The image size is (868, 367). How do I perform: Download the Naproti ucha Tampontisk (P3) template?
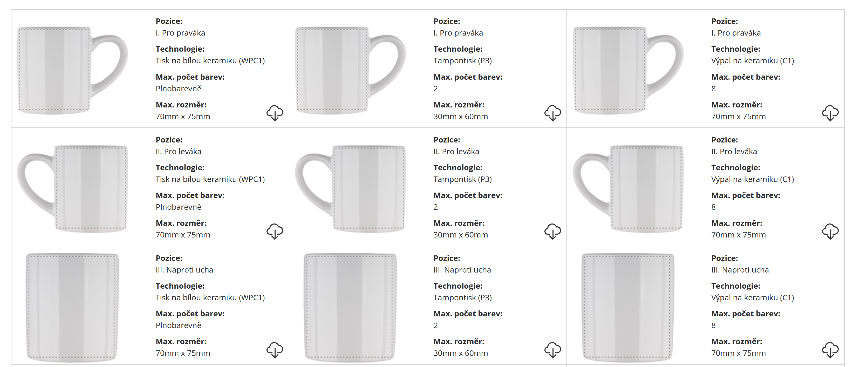pos(553,349)
